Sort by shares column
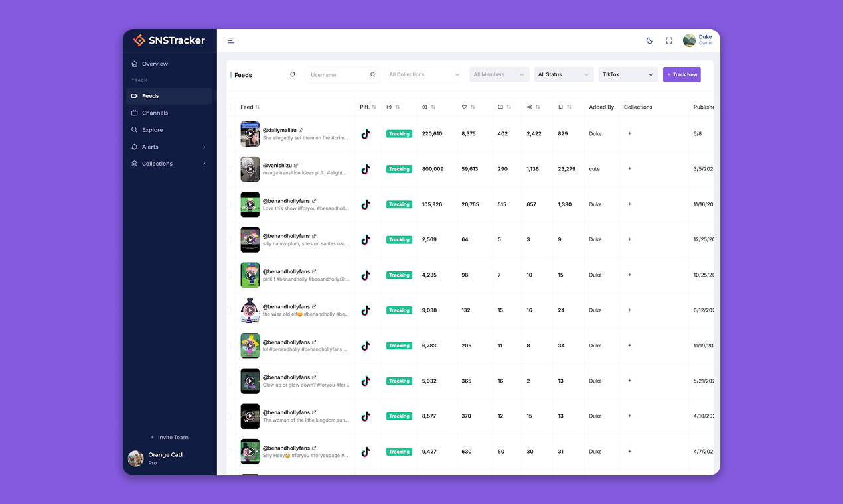 538,107
